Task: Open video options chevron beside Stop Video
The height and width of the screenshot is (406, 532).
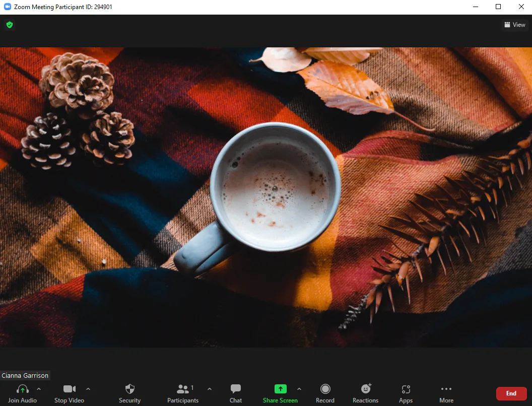Action: tap(88, 389)
